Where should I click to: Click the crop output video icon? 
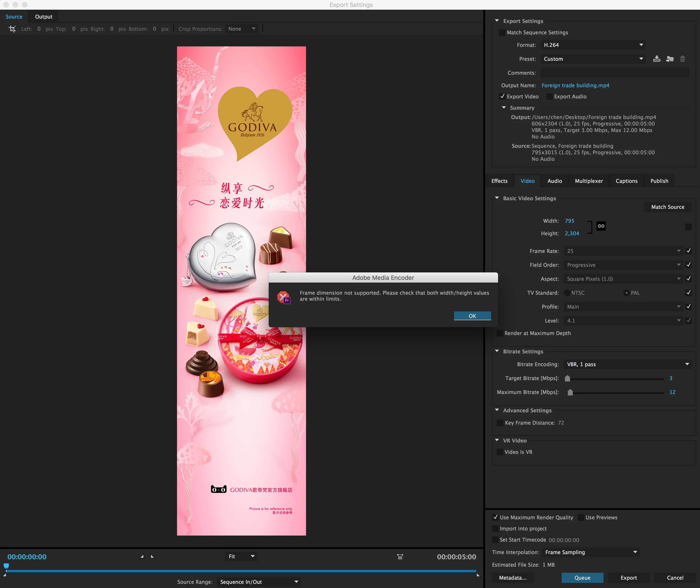[12, 29]
